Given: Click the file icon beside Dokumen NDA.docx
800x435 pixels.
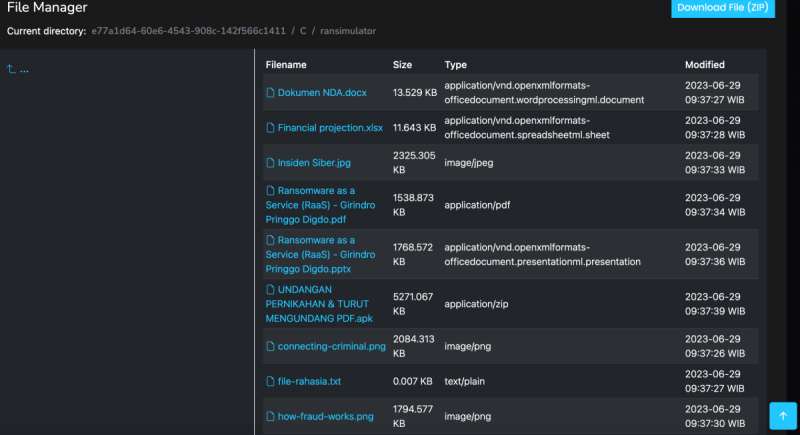Looking at the screenshot, I should (270, 93).
